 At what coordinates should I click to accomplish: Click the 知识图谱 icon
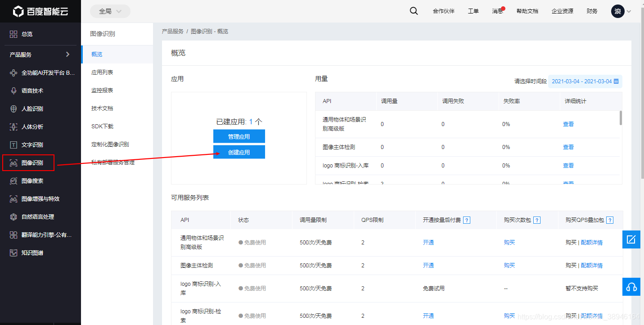(x=14, y=253)
